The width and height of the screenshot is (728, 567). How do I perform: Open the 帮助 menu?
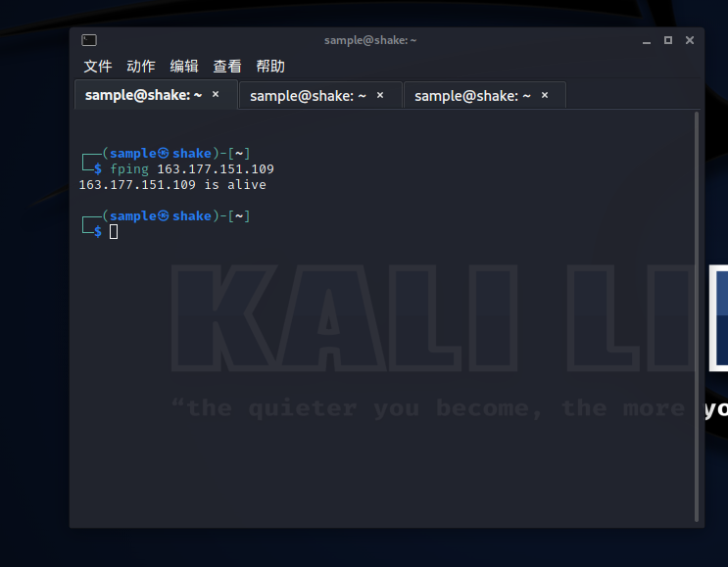[x=270, y=67]
